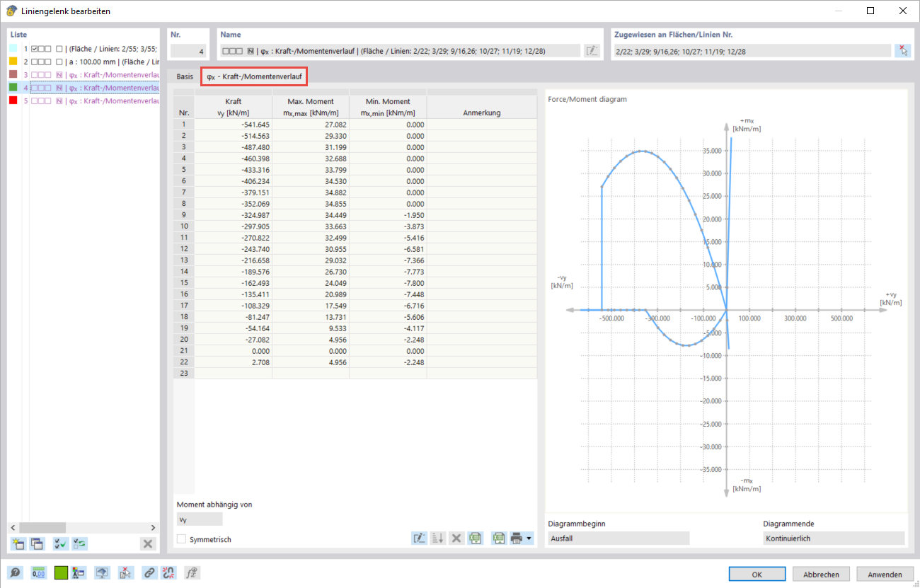Image resolution: width=920 pixels, height=588 pixels.
Task: Click the select-all checkmarks icon under the list
Action: [61, 543]
